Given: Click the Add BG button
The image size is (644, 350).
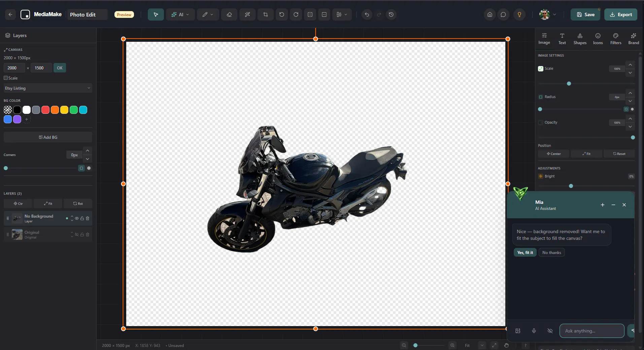Looking at the screenshot, I should (x=48, y=137).
